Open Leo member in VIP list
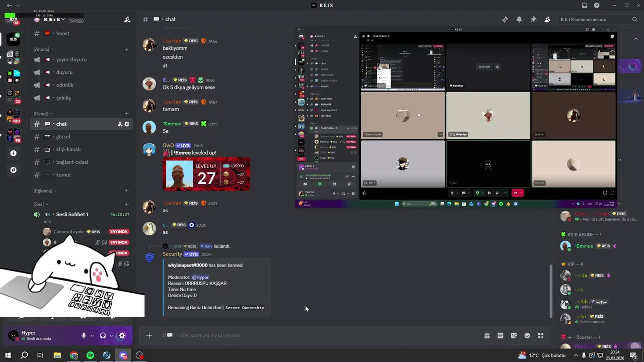This screenshot has width=644, height=362. tap(594, 290)
